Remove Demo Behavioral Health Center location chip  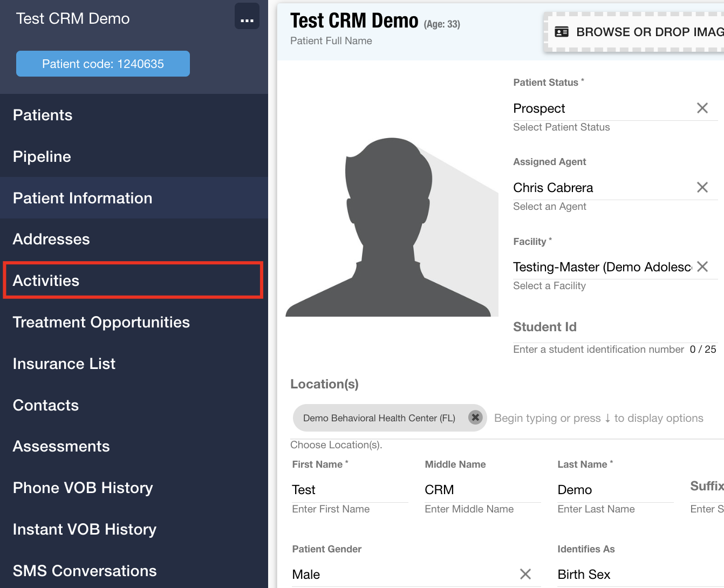(475, 417)
